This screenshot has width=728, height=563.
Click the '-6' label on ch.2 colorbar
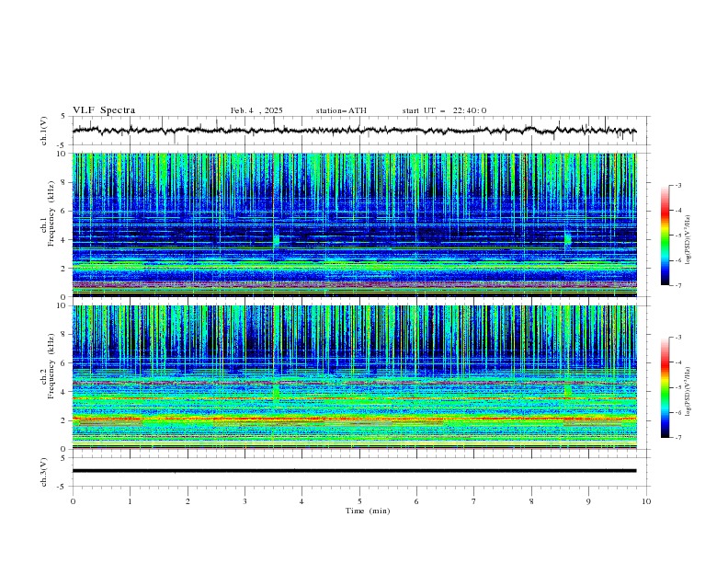[678, 412]
